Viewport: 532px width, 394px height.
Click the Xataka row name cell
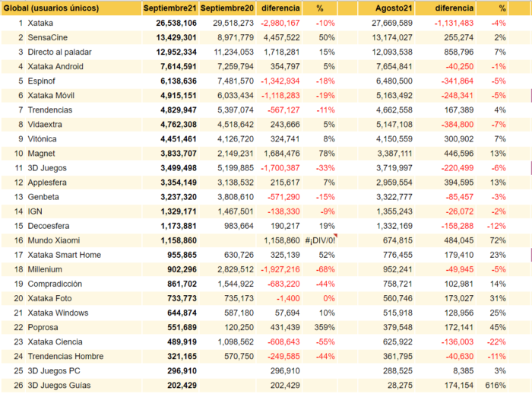click(x=40, y=23)
